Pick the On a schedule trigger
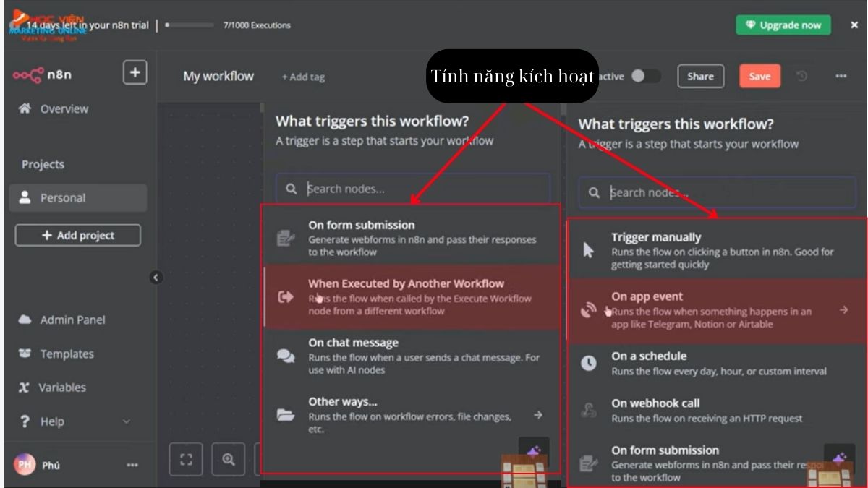Viewport: 868px width, 488px height. (717, 363)
